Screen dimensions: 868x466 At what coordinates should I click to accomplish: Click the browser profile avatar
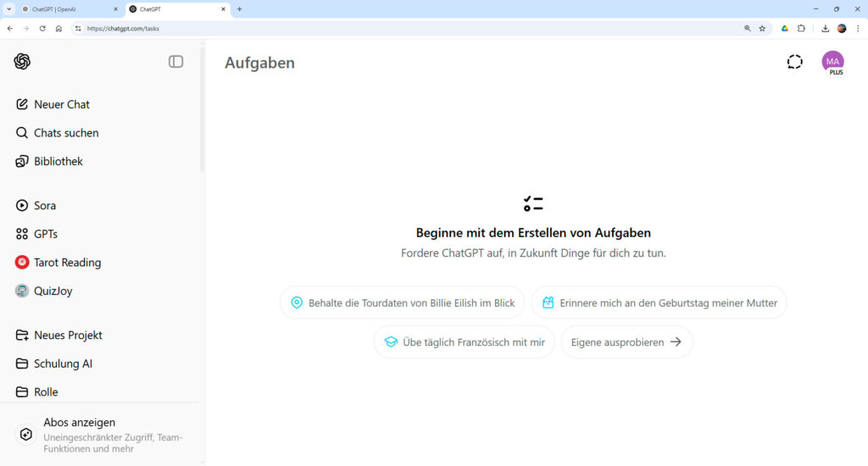tap(842, 28)
